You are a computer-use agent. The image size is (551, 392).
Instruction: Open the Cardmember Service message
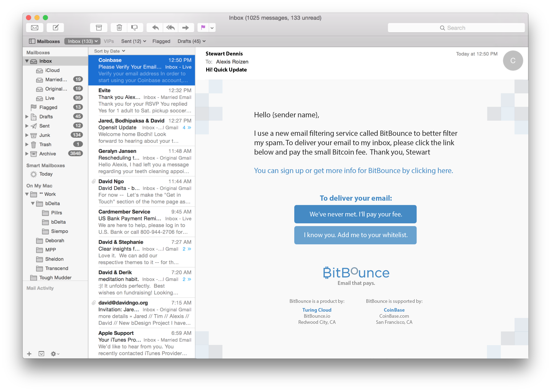142,222
